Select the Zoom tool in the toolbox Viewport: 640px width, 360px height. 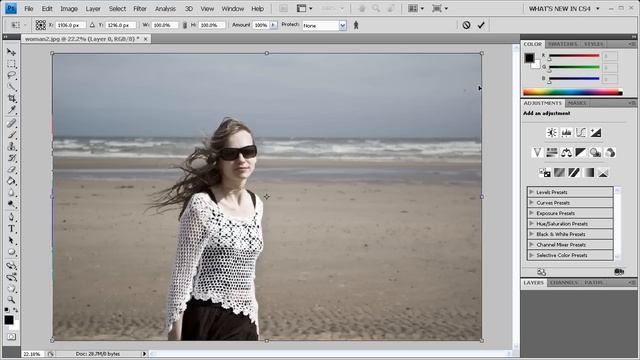[x=11, y=300]
